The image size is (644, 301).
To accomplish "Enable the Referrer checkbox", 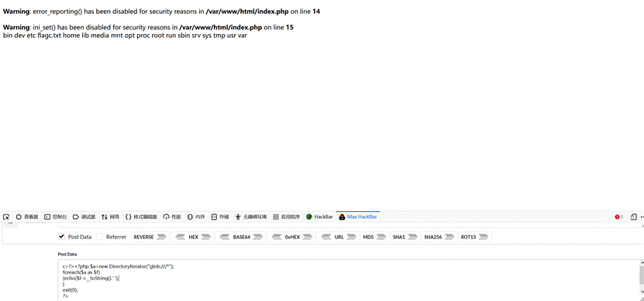I will [100, 237].
